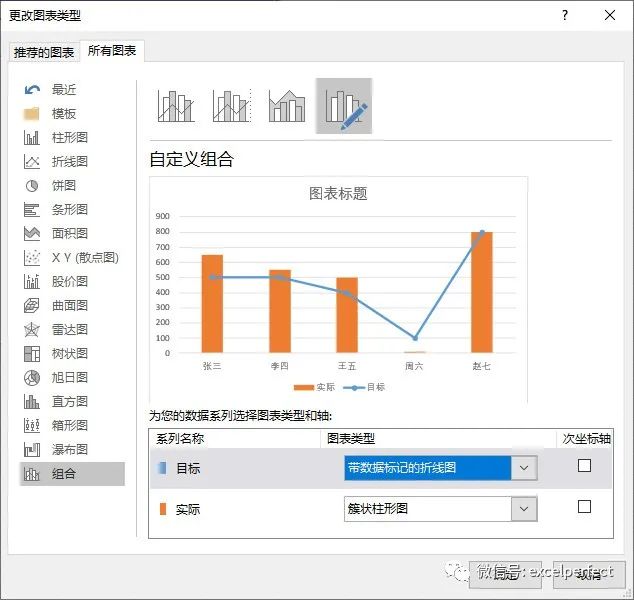
Task: Open chart type dropdown for 目标 series
Action: click(524, 468)
